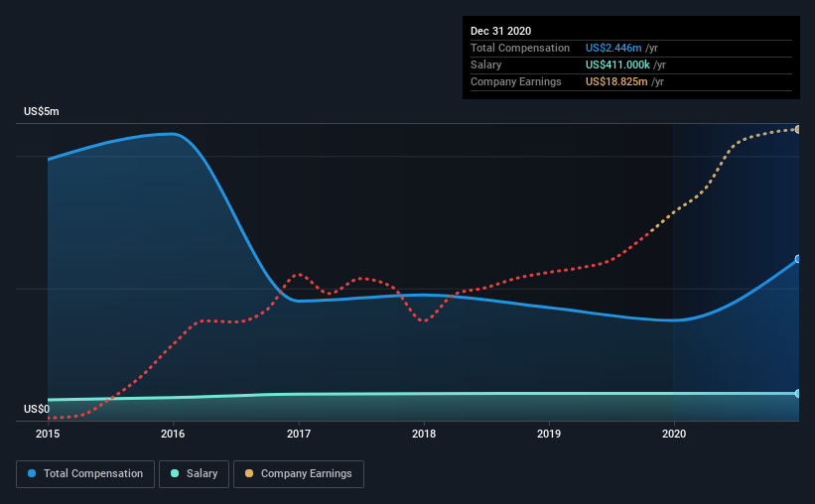
Task: Select the Company Earnings endpoint marker
Action: pyautogui.click(x=798, y=129)
